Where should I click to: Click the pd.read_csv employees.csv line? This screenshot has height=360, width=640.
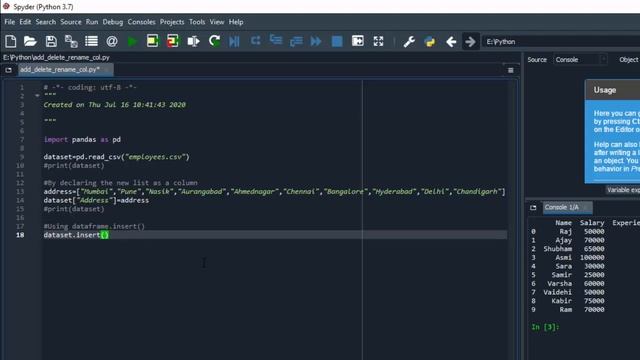[x=117, y=157]
